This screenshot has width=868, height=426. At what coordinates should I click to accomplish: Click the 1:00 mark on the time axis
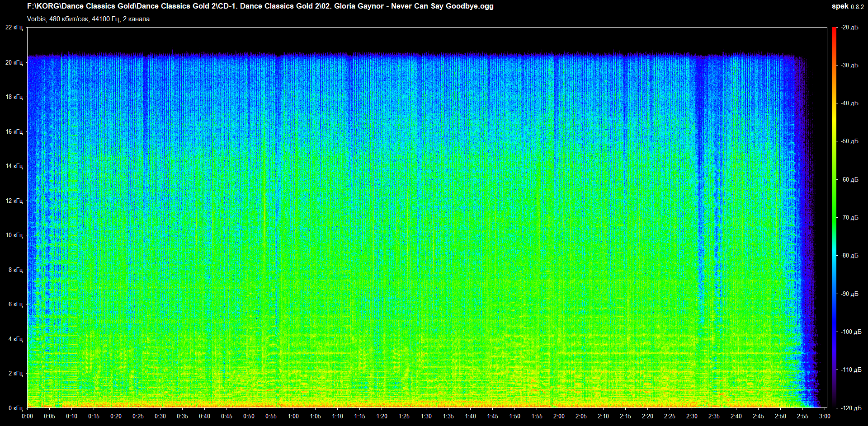point(293,416)
